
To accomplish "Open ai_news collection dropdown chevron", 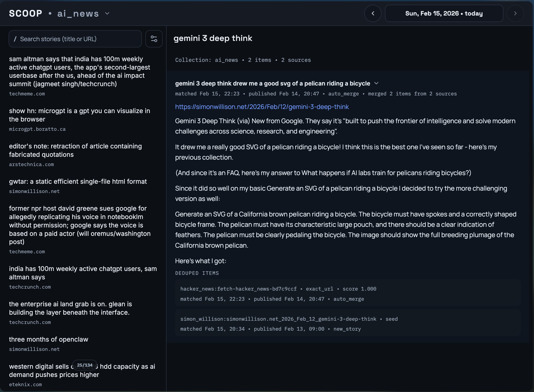I will pyautogui.click(x=107, y=14).
